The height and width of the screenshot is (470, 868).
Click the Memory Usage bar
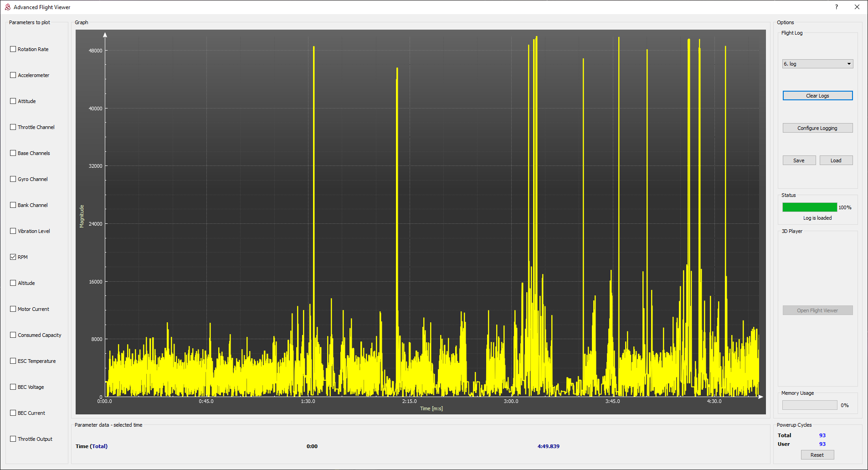(x=810, y=405)
